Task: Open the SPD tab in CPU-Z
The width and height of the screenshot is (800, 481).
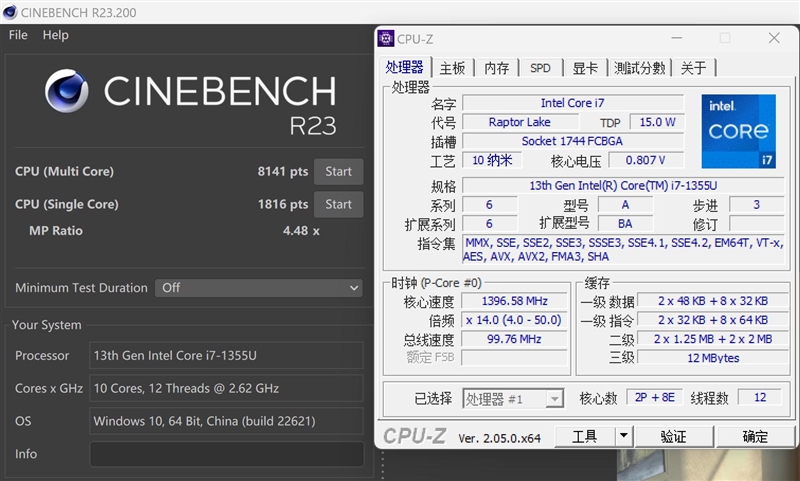Action: [540, 68]
